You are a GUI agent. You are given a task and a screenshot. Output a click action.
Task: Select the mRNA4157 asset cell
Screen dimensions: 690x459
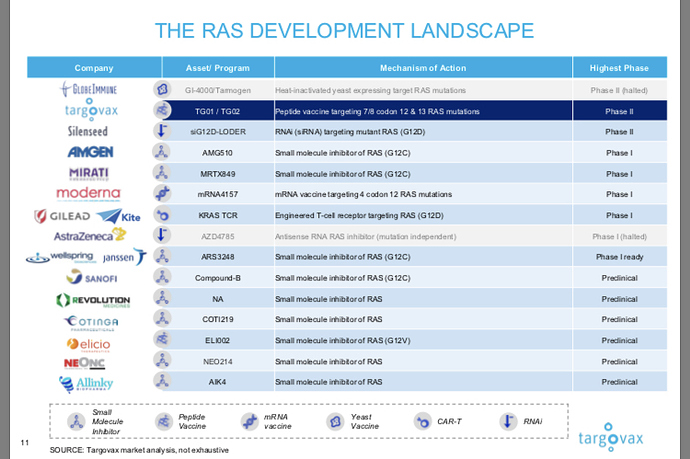(x=218, y=194)
